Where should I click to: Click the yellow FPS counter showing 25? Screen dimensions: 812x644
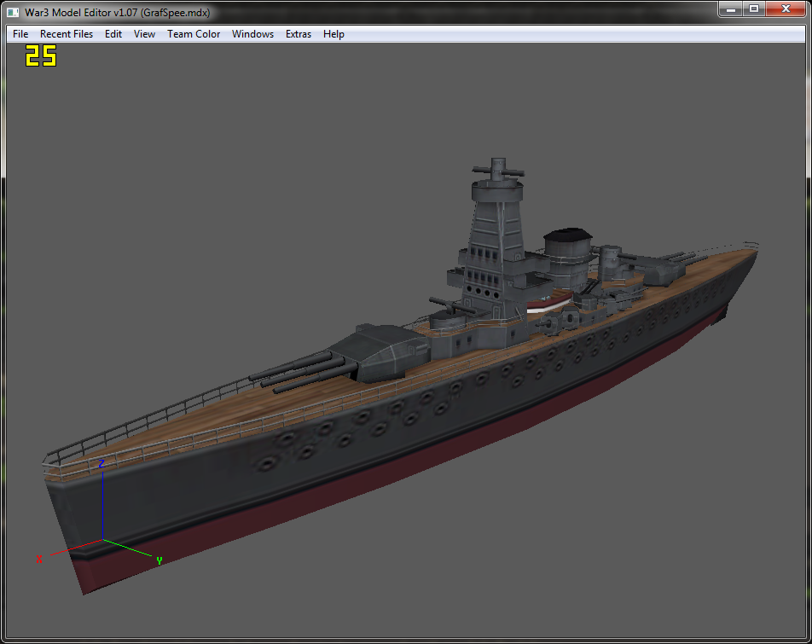click(41, 55)
